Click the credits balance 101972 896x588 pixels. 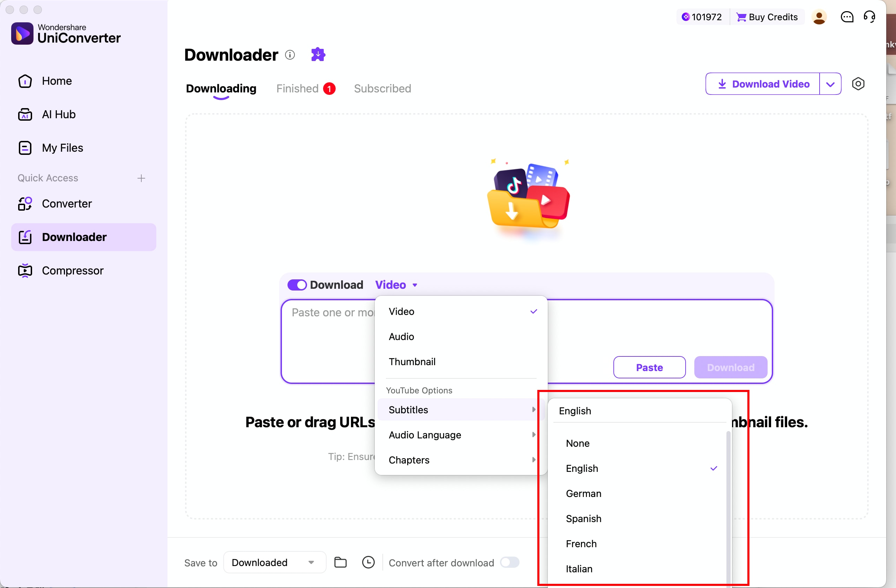point(702,17)
